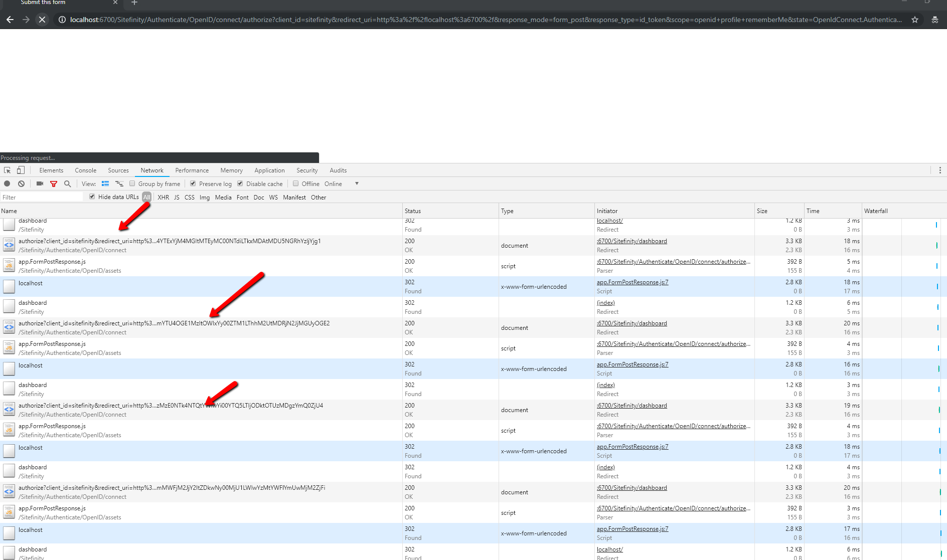The height and width of the screenshot is (560, 947).
Task: Toggle the red filter funnel icon
Action: (x=54, y=184)
